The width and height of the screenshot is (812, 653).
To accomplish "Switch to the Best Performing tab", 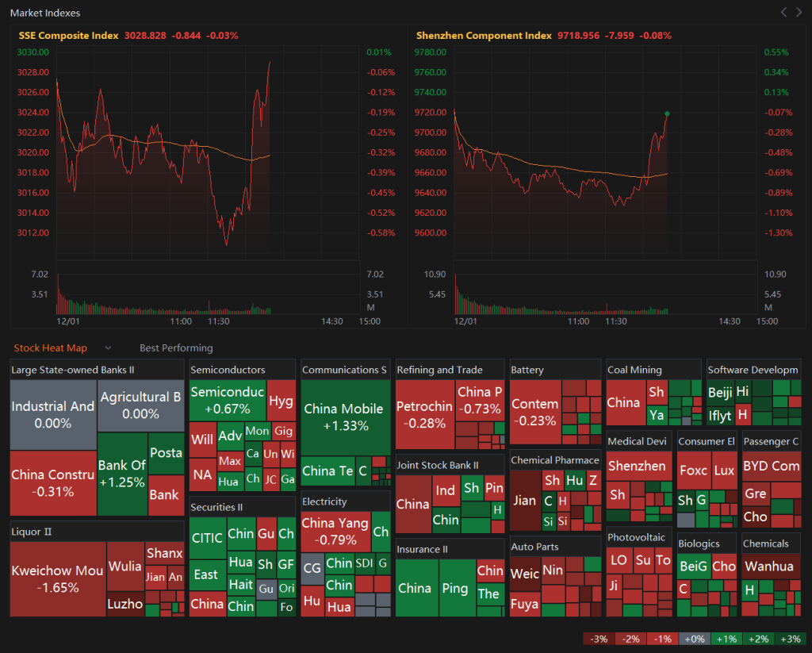I will 176,348.
